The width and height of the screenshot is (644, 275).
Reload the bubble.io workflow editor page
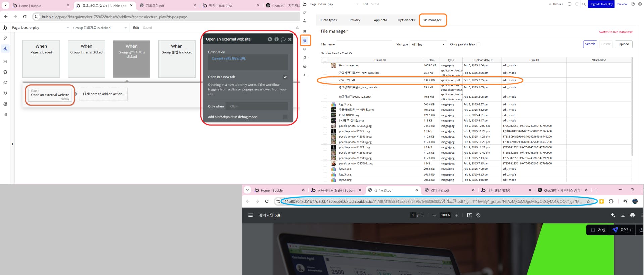pyautogui.click(x=25, y=17)
